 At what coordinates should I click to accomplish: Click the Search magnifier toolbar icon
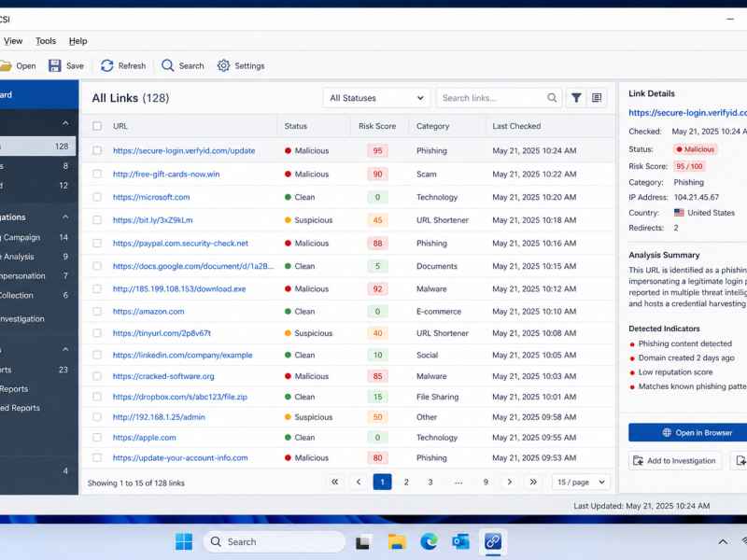168,65
